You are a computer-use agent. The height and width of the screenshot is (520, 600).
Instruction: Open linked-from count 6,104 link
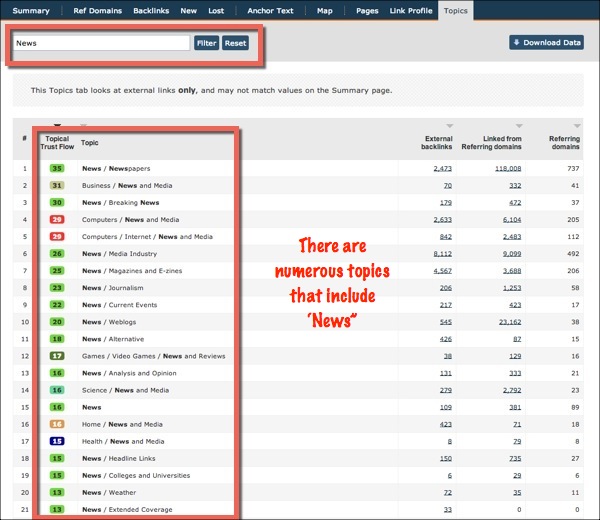coord(512,220)
